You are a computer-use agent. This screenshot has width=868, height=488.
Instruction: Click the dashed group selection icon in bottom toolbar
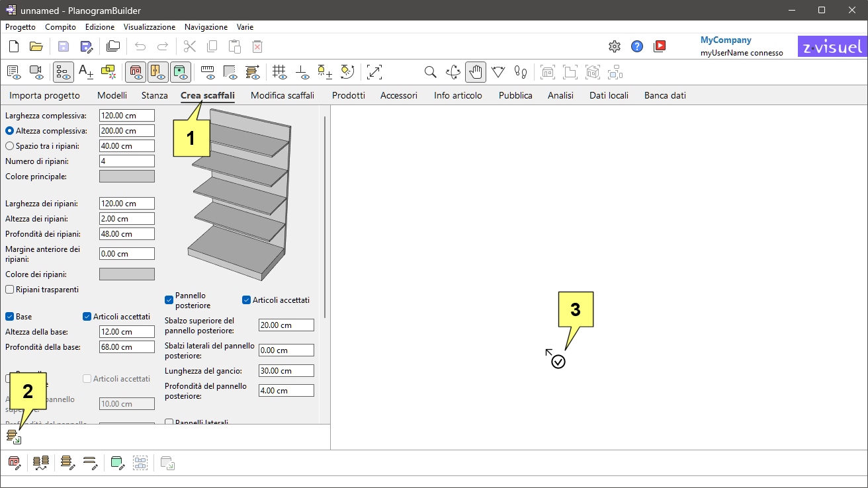140,463
